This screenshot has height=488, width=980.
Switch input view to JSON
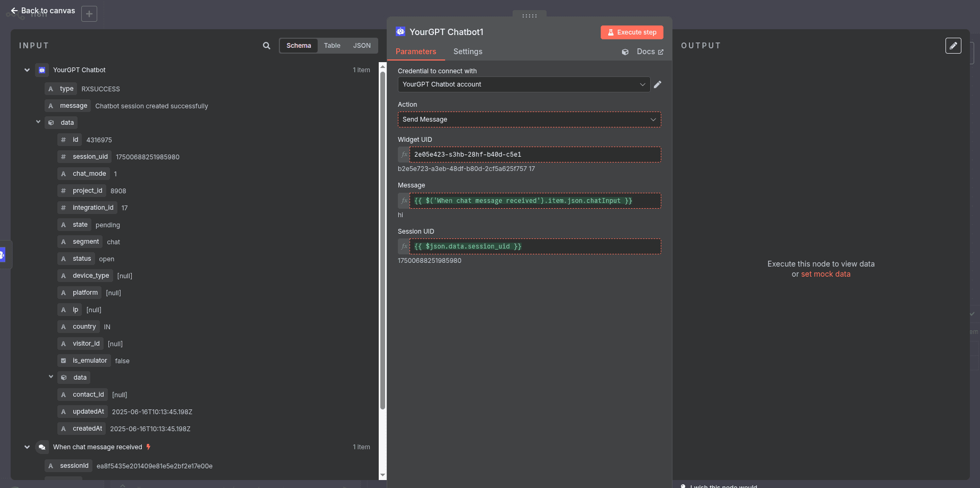pyautogui.click(x=362, y=46)
